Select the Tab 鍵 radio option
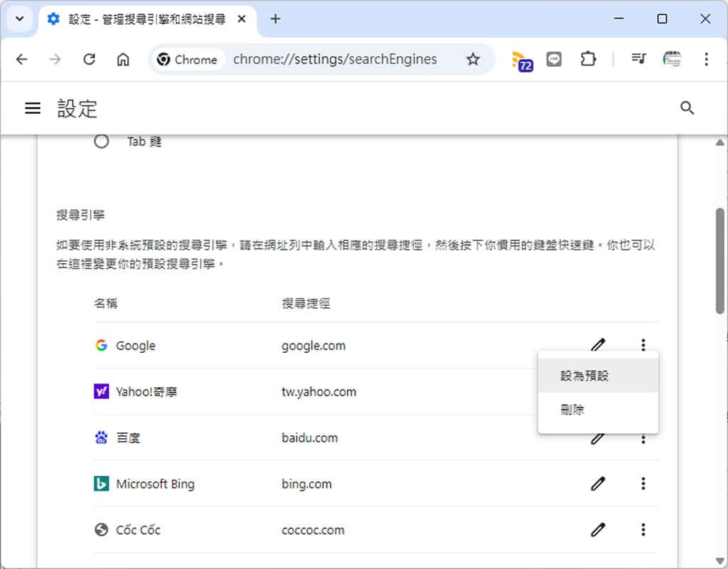Viewport: 728px width, 569px height. click(x=101, y=141)
